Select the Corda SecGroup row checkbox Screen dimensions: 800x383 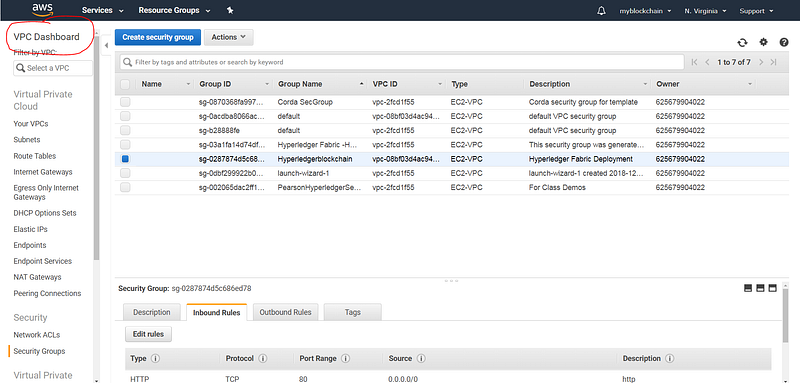click(x=125, y=102)
